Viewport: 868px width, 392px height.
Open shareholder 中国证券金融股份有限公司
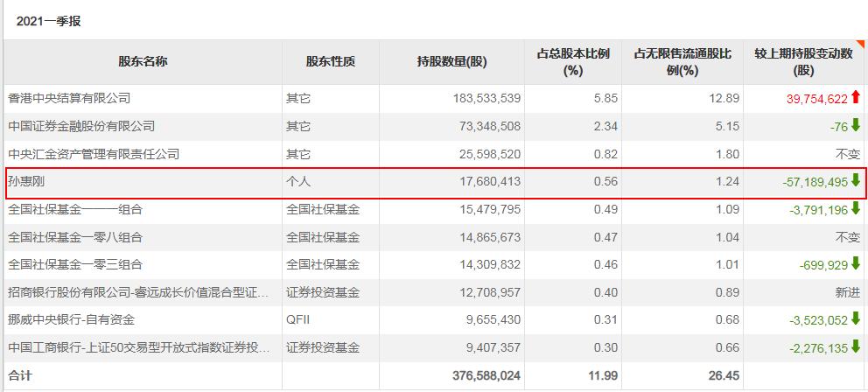point(81,127)
